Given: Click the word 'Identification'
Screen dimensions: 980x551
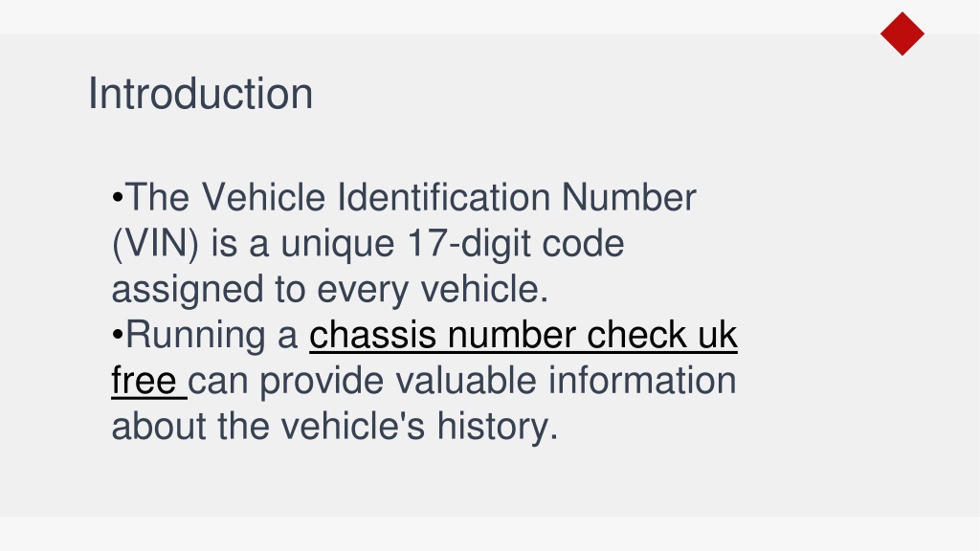Looking at the screenshot, I should pyautogui.click(x=444, y=197).
